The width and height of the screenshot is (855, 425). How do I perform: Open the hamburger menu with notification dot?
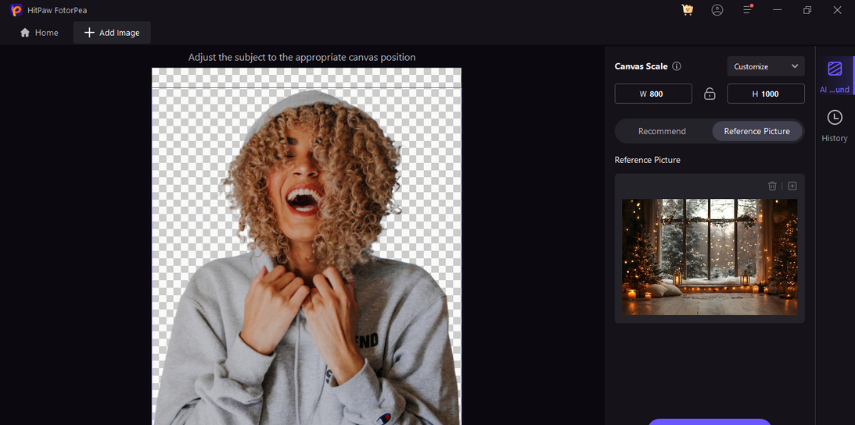pyautogui.click(x=747, y=10)
